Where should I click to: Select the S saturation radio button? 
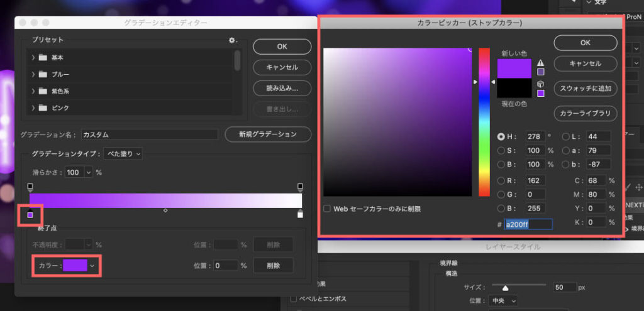pos(501,151)
